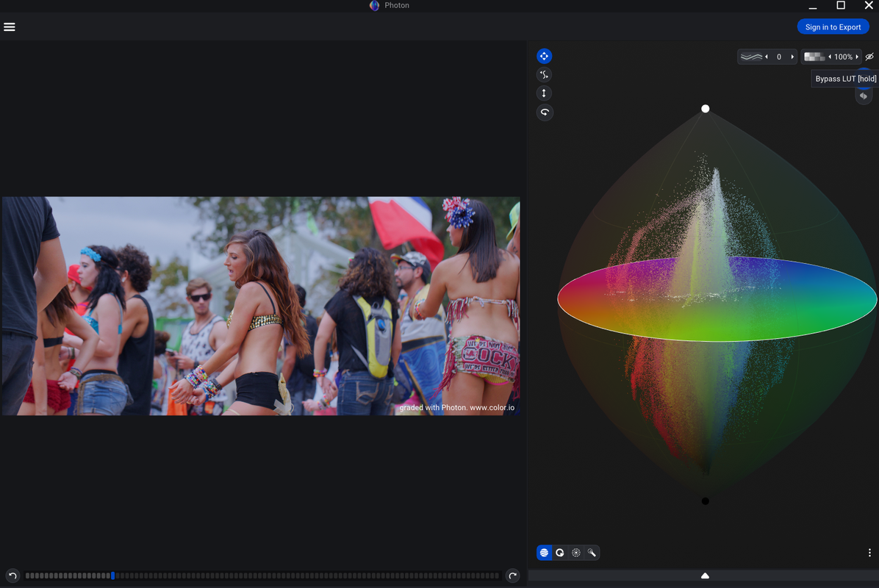Click the smoothing value 0 field
The image size is (879, 588).
[778, 57]
